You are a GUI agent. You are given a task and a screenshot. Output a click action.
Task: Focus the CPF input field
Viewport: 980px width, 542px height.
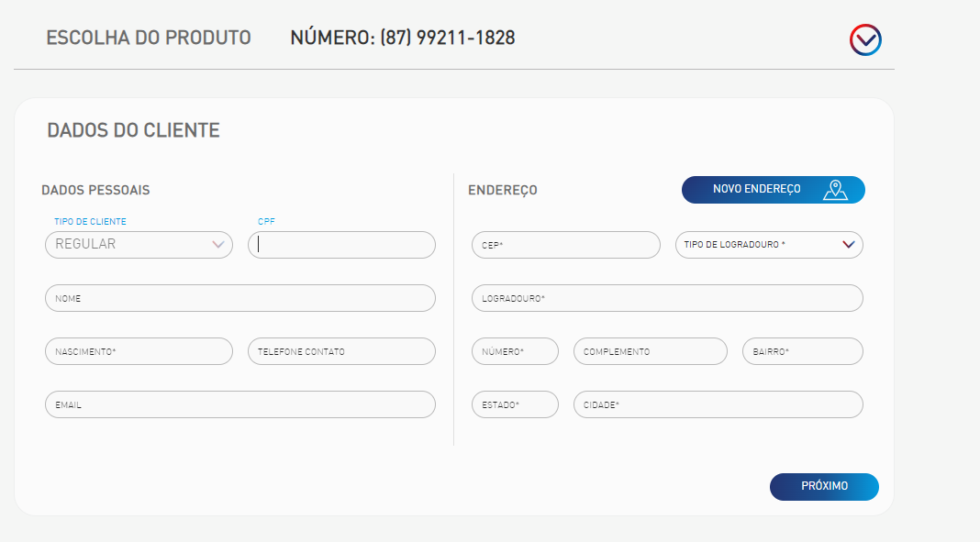coord(341,245)
